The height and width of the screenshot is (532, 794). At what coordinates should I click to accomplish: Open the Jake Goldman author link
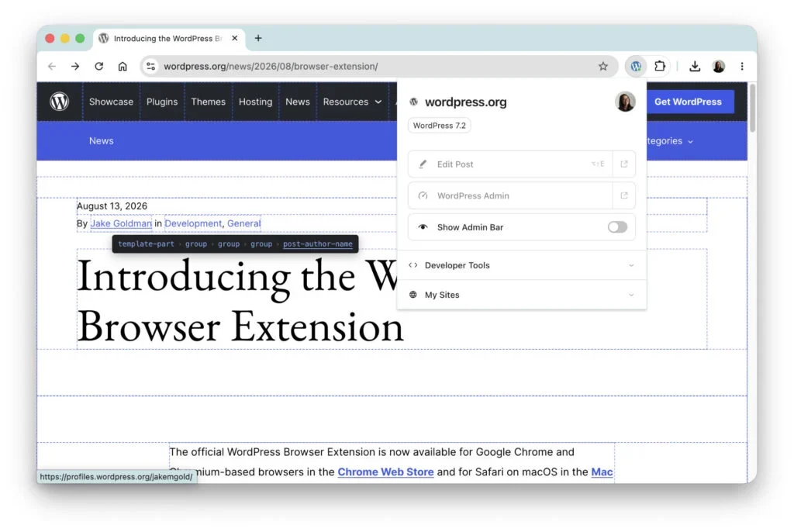point(121,223)
